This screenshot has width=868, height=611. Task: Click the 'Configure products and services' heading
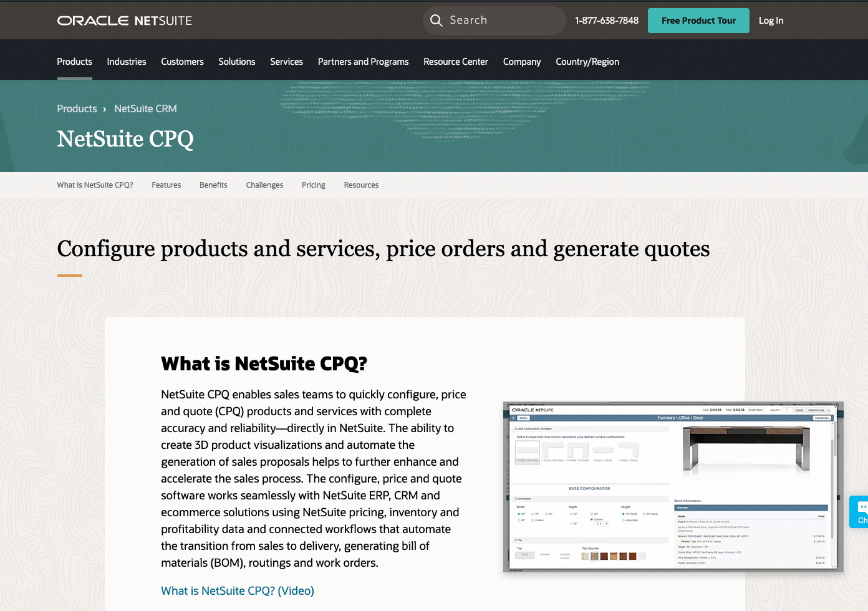[383, 249]
